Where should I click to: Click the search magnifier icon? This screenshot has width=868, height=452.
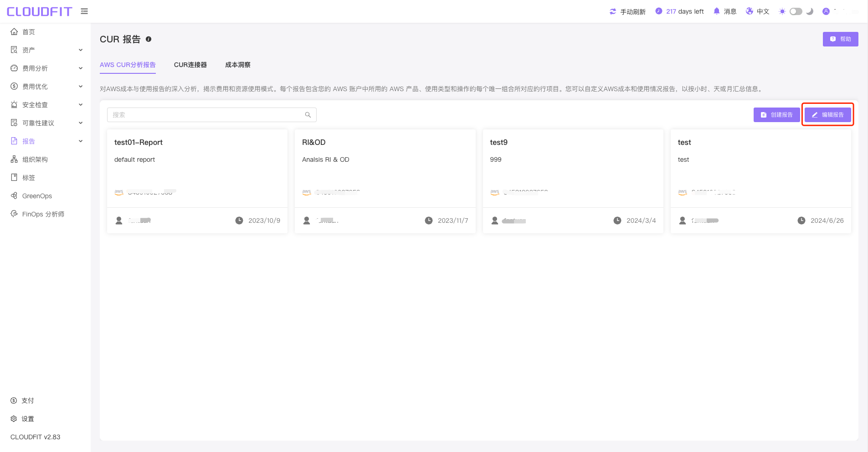(308, 115)
